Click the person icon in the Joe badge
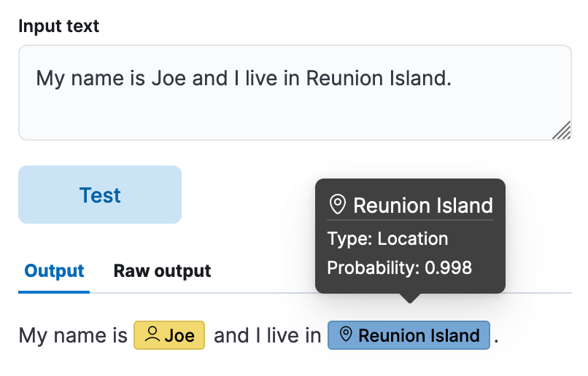This screenshot has height=376, width=588. (x=152, y=335)
